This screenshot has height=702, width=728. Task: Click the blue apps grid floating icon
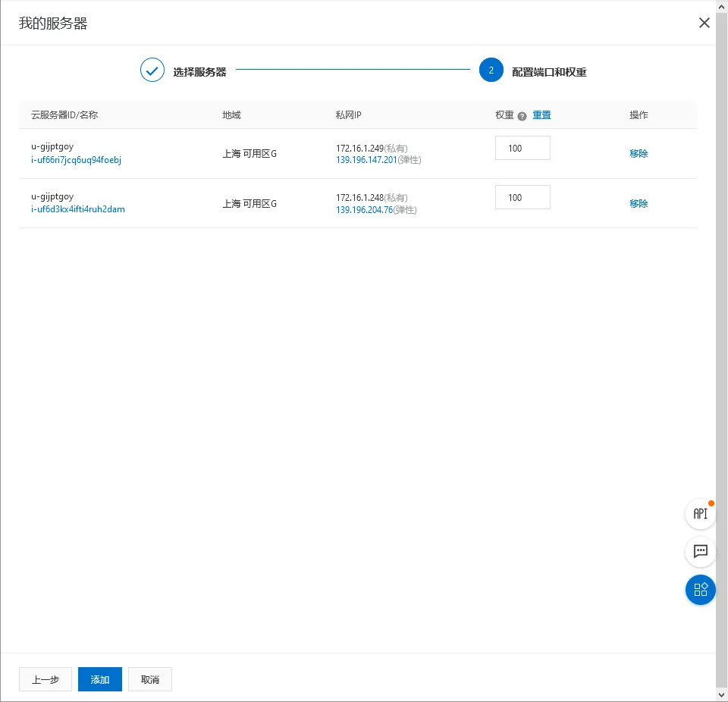click(700, 590)
